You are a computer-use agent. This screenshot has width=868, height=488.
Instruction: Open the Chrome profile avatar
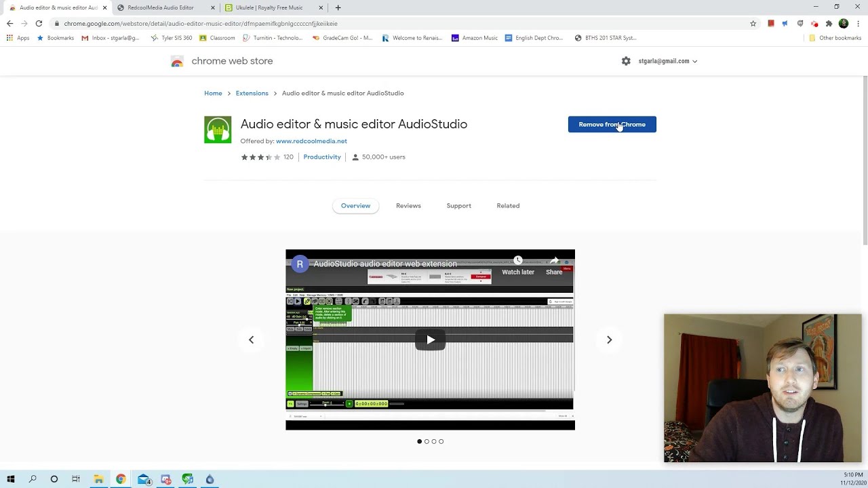pyautogui.click(x=844, y=23)
